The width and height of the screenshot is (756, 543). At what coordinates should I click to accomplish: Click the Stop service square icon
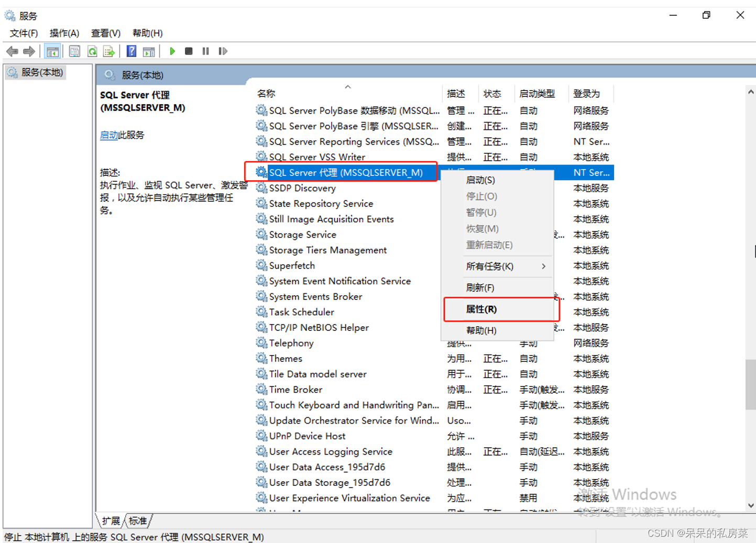[x=189, y=51]
